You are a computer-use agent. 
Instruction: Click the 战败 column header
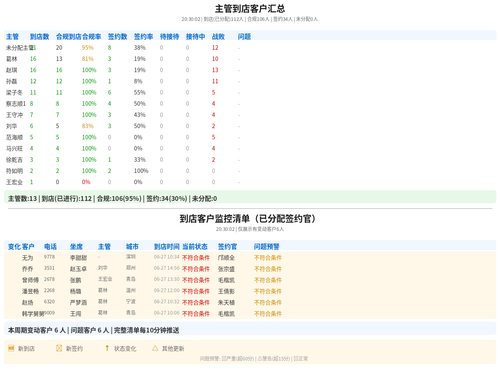coord(218,37)
